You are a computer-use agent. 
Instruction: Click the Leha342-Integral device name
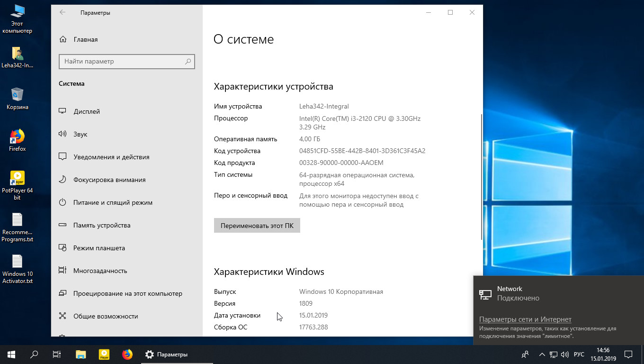(x=324, y=106)
